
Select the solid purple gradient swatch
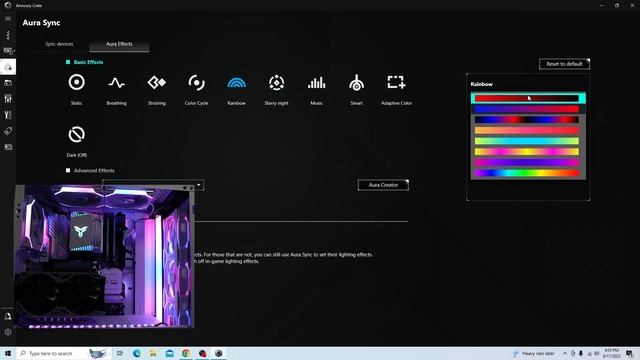coord(527,162)
